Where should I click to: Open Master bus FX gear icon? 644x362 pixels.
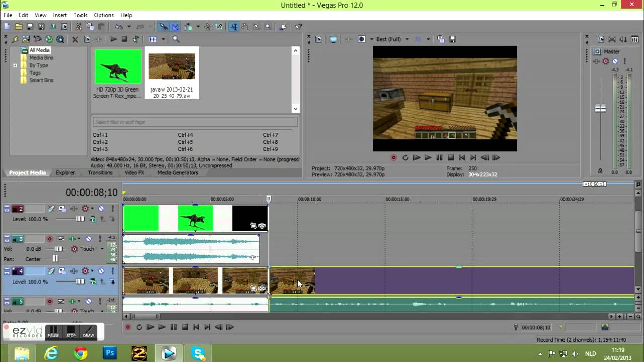(x=606, y=61)
